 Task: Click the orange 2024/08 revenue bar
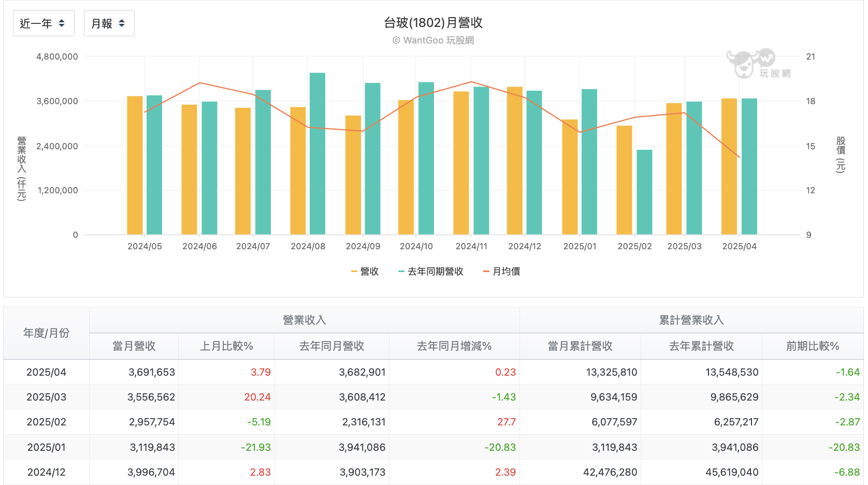point(298,171)
